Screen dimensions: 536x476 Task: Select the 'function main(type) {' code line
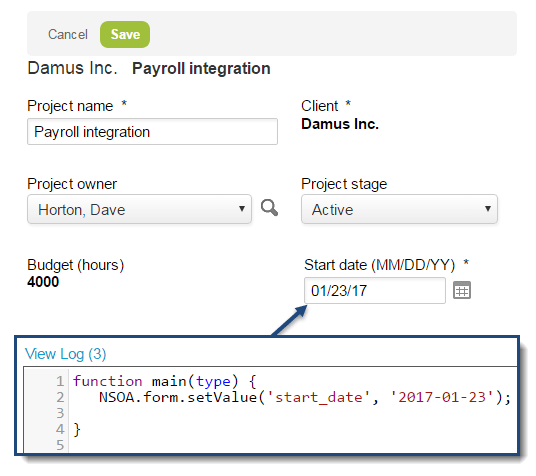pos(164,381)
